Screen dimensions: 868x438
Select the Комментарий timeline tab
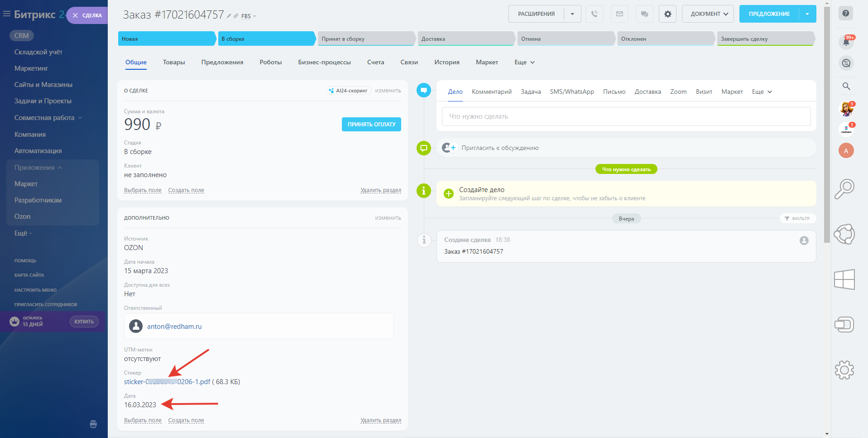491,92
